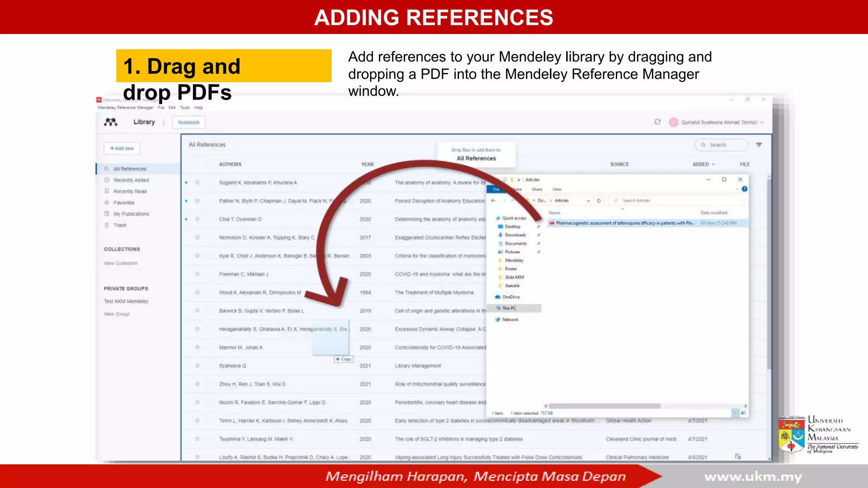This screenshot has height=488, width=868.
Task: Open Test KKM Mendeley group
Action: pyautogui.click(x=126, y=301)
